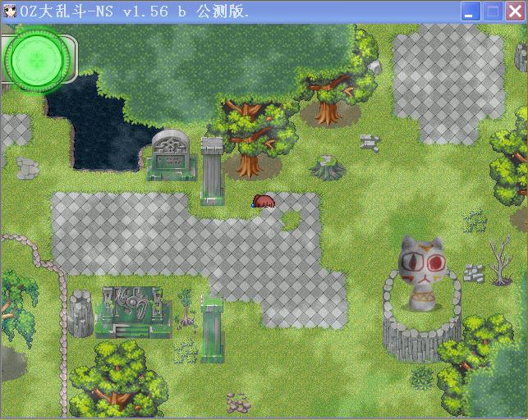Click the game character icon in the title bar

pos(9,11)
